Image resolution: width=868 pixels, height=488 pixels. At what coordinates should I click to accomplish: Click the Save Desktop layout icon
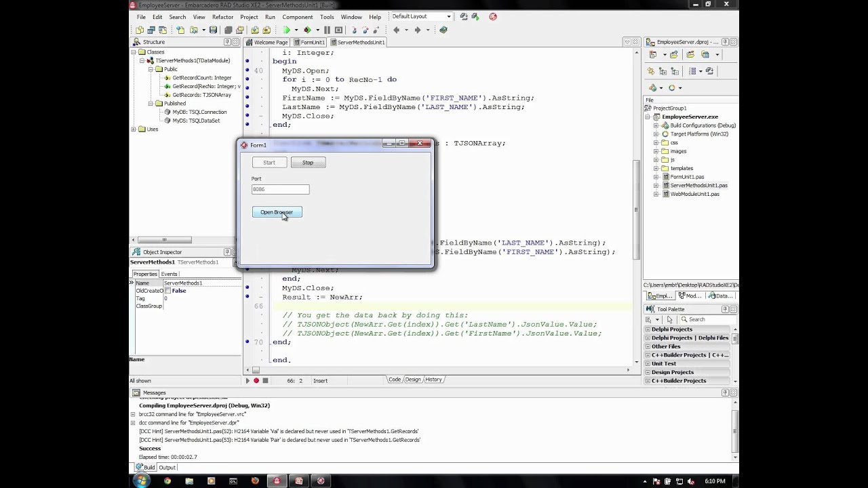464,16
